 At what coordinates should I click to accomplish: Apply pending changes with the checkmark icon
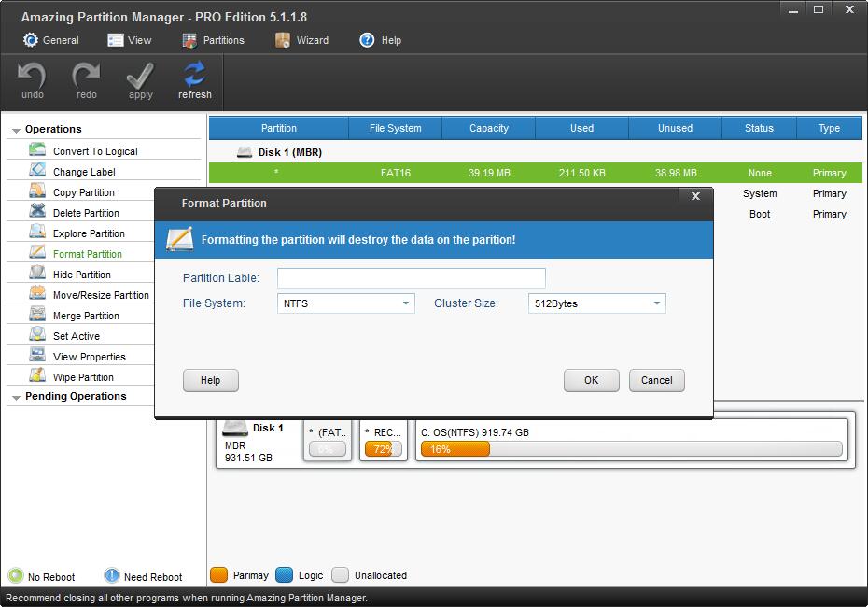tap(140, 76)
